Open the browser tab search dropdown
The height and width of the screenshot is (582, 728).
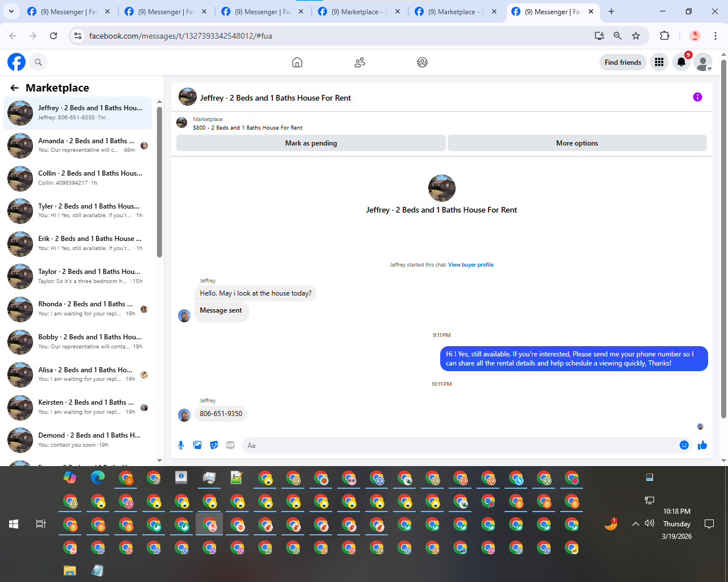coord(11,11)
